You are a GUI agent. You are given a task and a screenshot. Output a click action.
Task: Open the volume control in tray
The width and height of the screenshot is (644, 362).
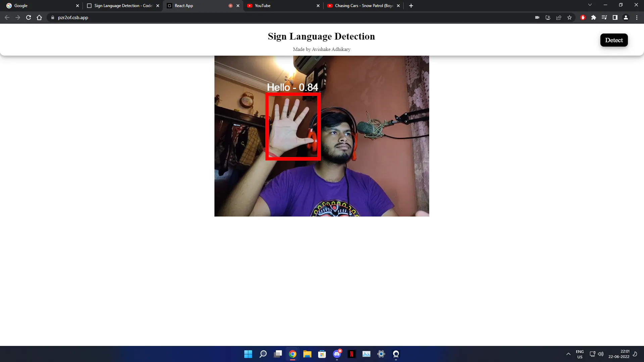tap(601, 354)
